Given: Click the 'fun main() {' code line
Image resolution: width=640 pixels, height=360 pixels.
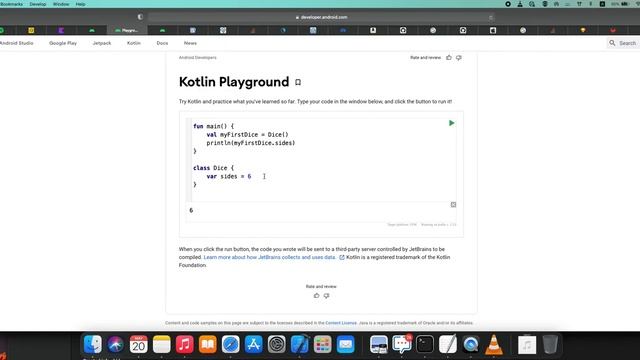Looking at the screenshot, I should (213, 126).
